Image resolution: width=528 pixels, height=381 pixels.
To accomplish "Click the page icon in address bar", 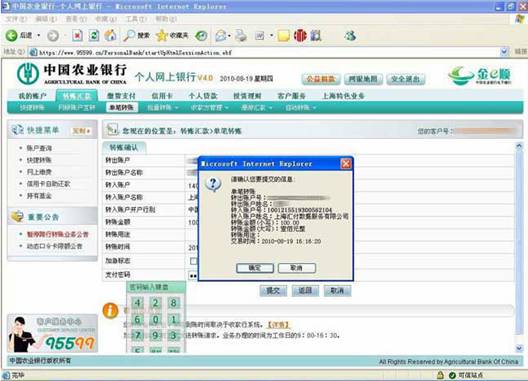I will tap(33, 52).
